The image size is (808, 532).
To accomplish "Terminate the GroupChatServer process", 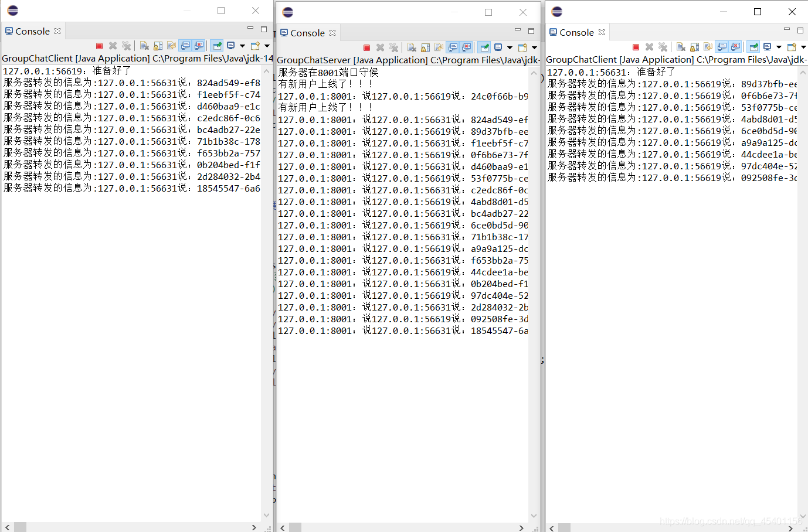I will 366,47.
